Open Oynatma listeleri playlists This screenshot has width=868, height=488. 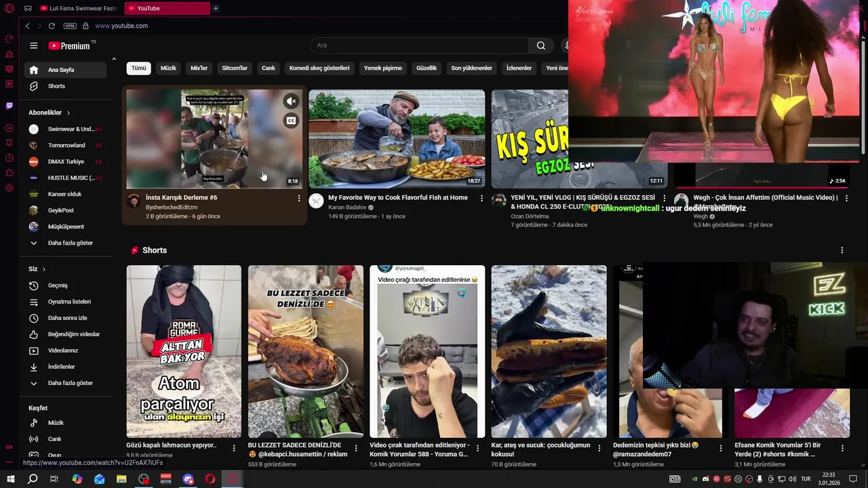66,302
